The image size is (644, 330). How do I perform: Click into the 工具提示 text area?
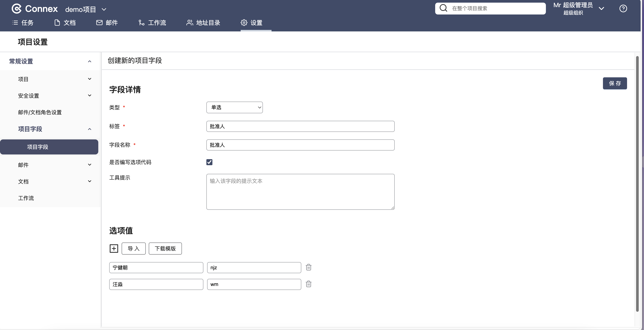[x=300, y=192]
